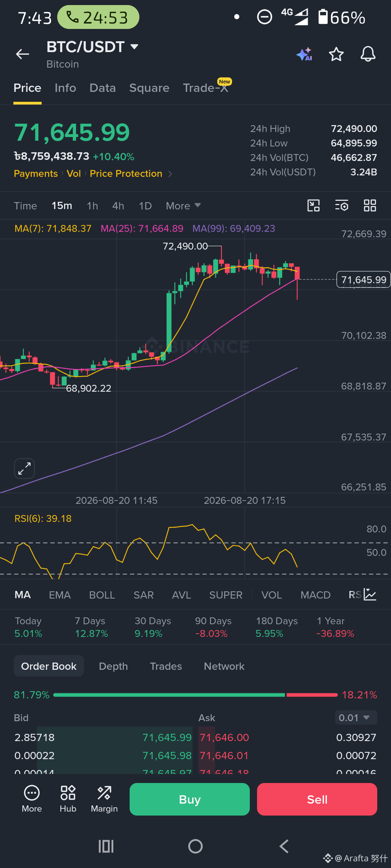This screenshot has width=391, height=868.
Task: Toggle the AVL indicator
Action: tap(181, 595)
